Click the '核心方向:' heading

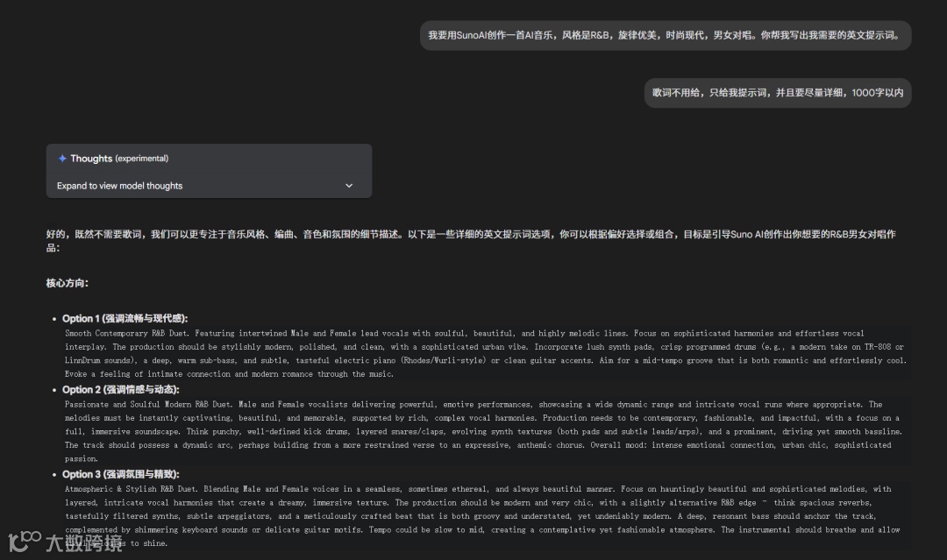[x=67, y=283]
